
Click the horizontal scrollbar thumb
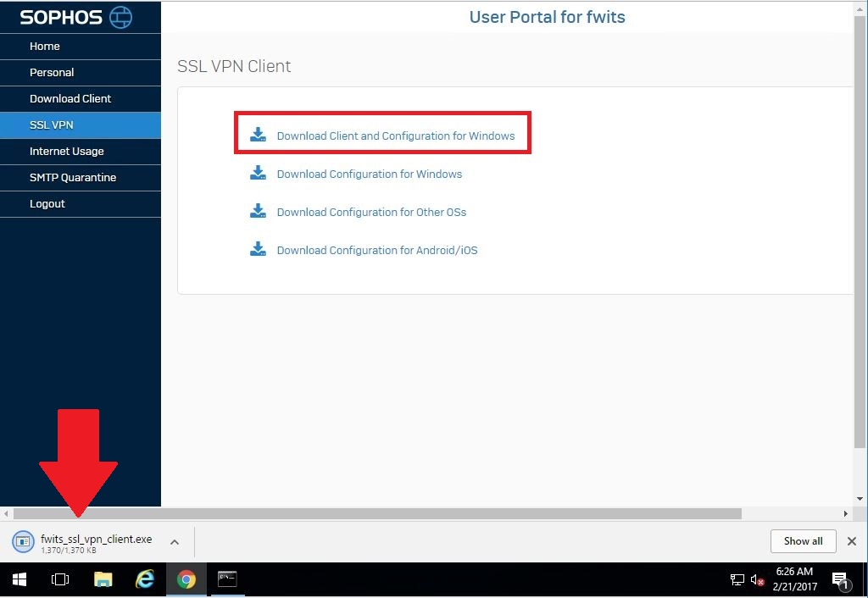(x=377, y=514)
